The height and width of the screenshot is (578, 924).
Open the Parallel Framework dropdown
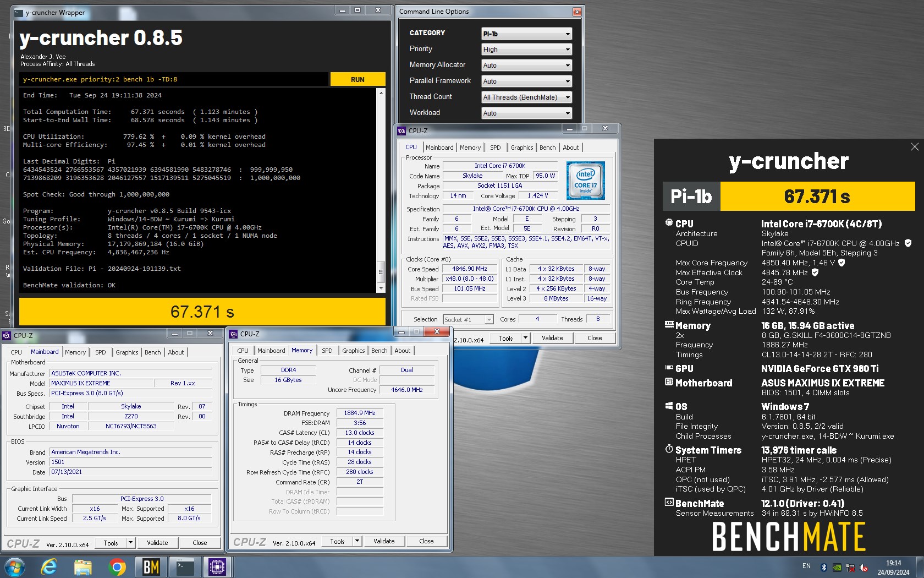coord(526,81)
